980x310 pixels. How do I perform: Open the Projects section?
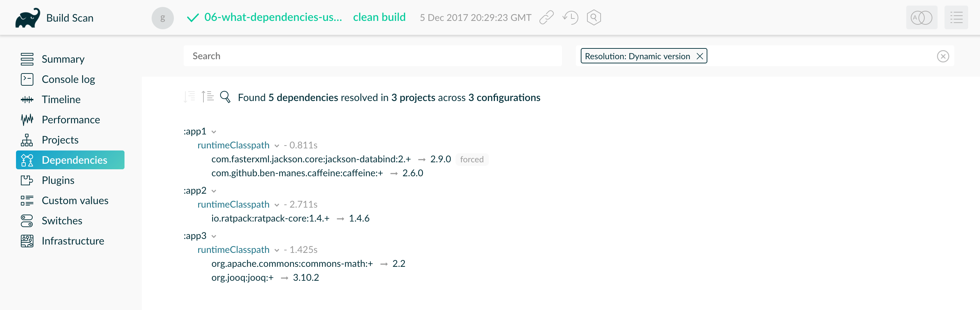60,140
